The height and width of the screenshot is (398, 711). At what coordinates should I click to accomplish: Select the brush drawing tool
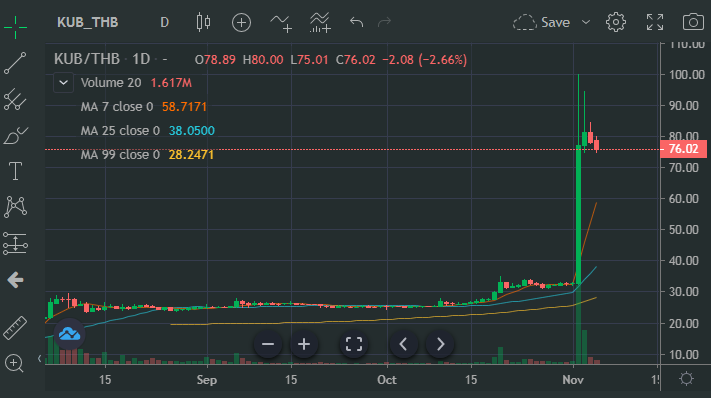pyautogui.click(x=15, y=136)
